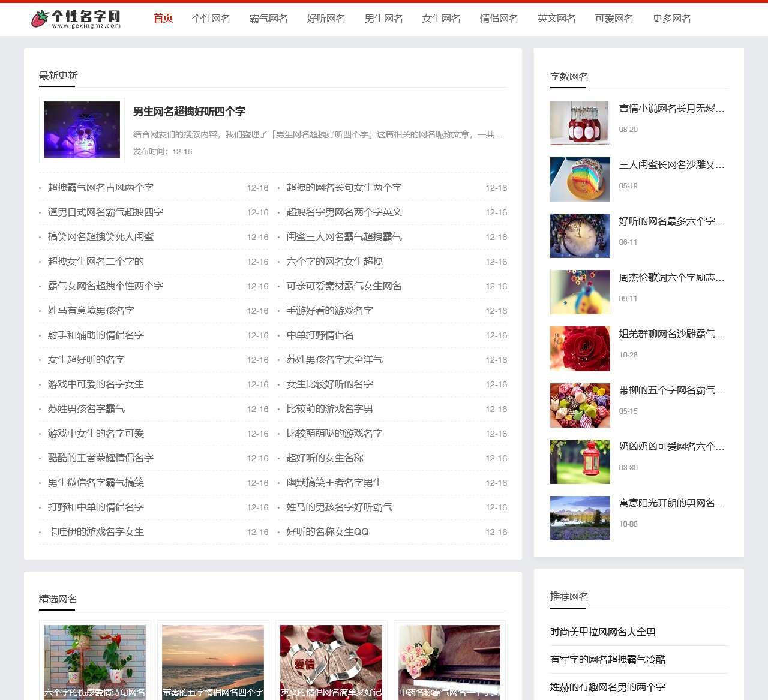Screen dimensions: 768x700
Task: Click the clock image beside 好听的网名最多六个字
Action: (x=580, y=235)
